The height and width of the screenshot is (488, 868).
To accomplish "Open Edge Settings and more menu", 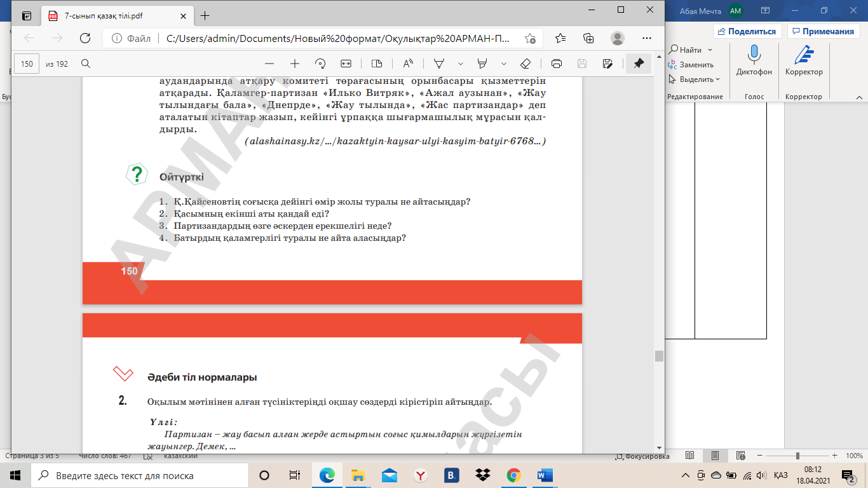I will coord(646,38).
